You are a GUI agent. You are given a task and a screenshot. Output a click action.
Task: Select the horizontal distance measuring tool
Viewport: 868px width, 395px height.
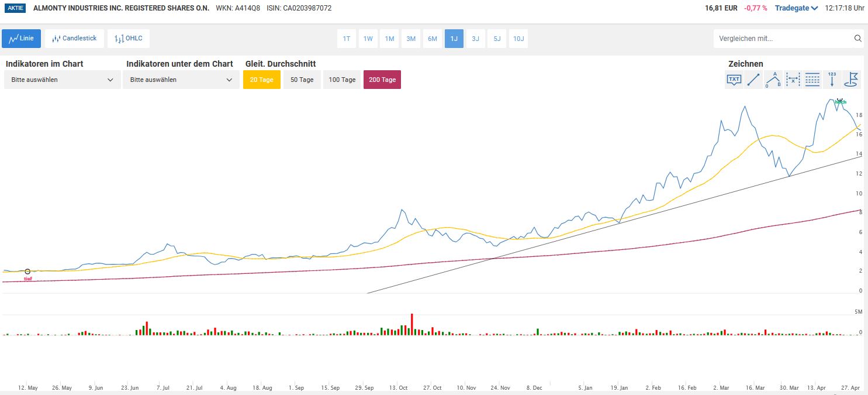coord(793,80)
